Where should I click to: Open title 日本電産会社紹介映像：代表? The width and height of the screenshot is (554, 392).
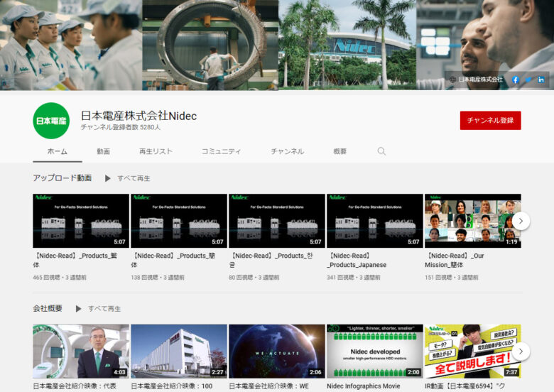click(x=75, y=386)
